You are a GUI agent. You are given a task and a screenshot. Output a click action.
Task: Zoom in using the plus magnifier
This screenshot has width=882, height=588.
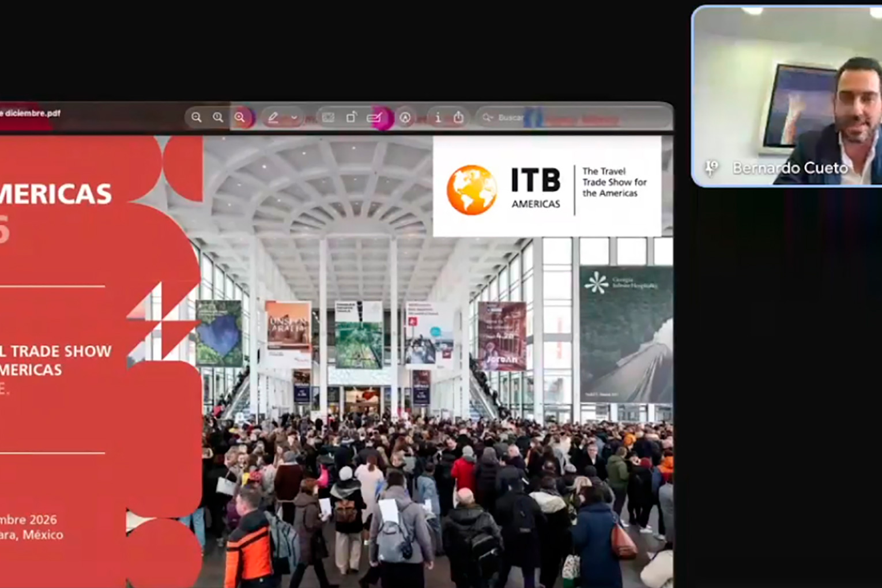240,118
